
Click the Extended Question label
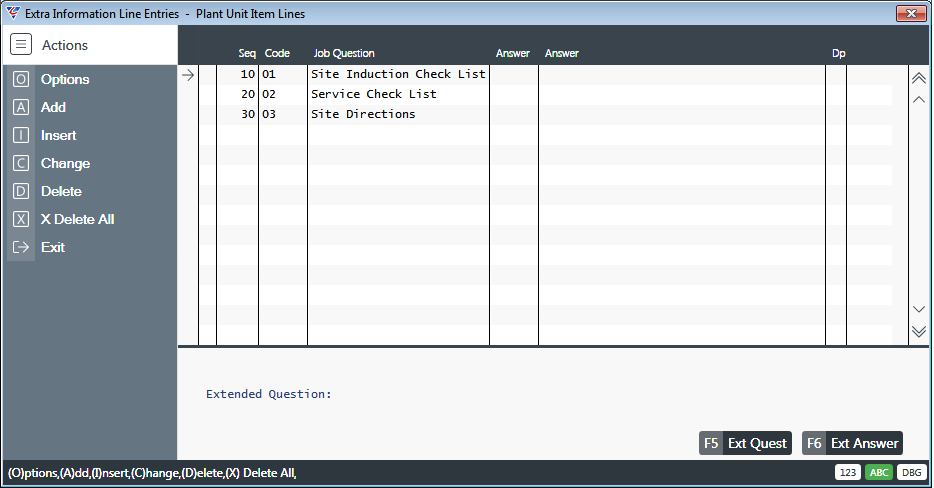(x=269, y=394)
